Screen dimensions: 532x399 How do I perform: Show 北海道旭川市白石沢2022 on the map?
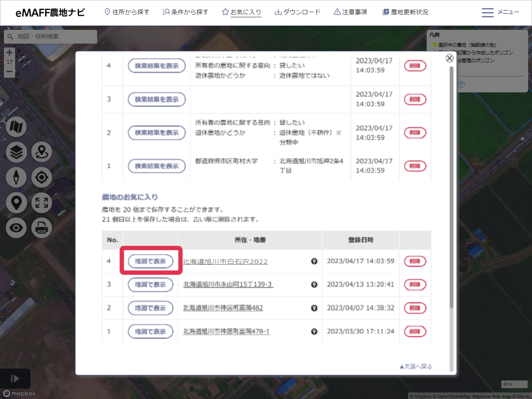click(x=151, y=261)
